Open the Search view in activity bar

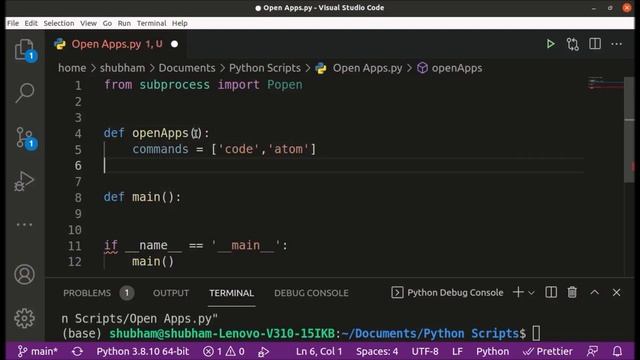coord(24,93)
